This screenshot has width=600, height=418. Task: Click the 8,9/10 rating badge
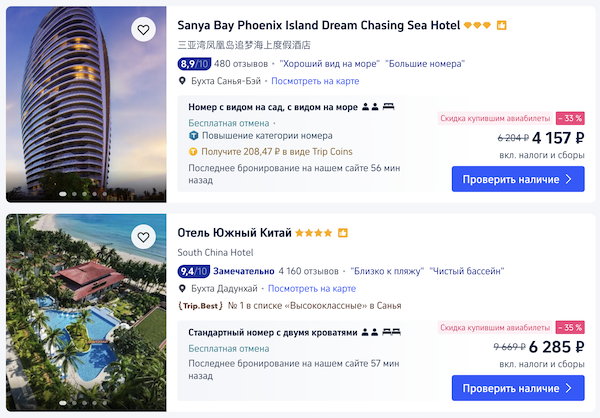193,64
